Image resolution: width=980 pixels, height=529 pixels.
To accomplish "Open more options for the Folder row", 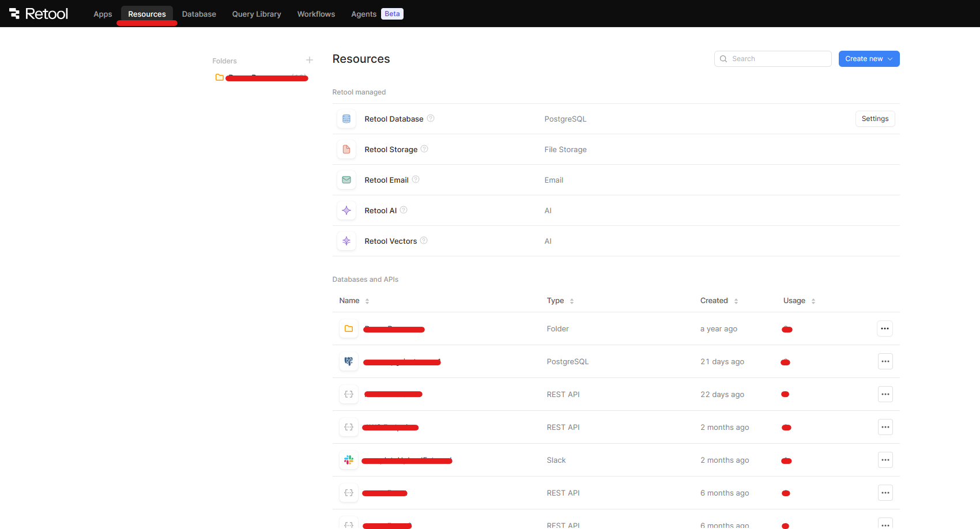I will (x=885, y=328).
